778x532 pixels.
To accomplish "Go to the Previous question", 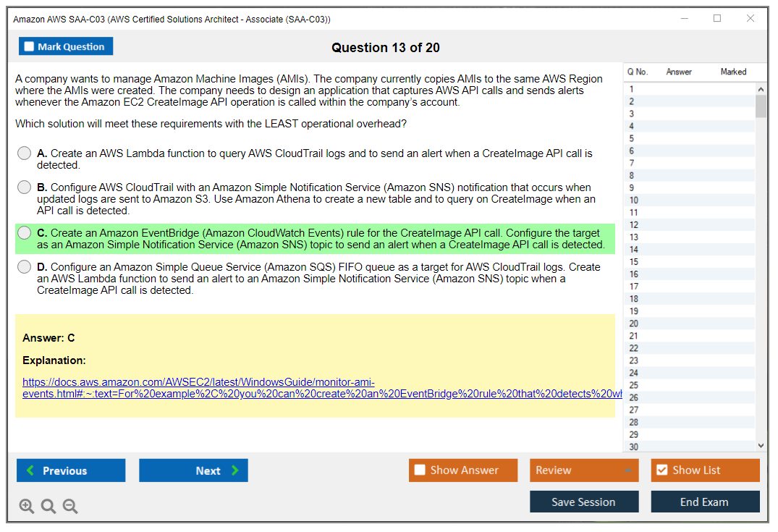I will (71, 470).
